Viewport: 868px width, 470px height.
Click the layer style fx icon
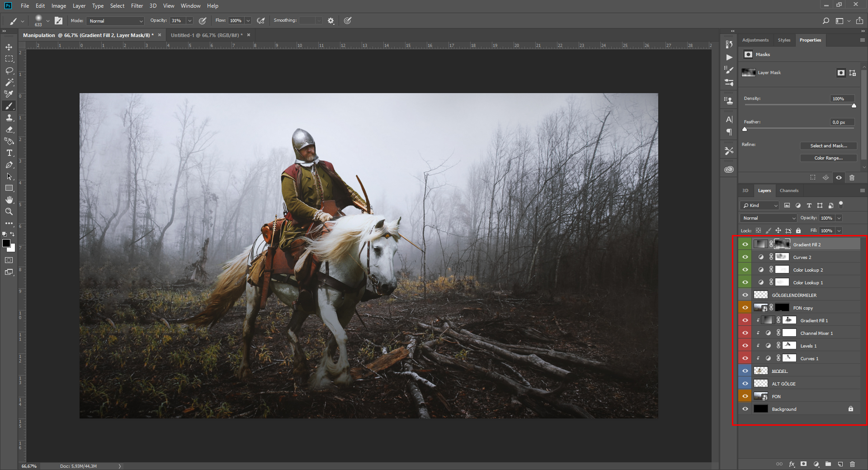(x=792, y=464)
